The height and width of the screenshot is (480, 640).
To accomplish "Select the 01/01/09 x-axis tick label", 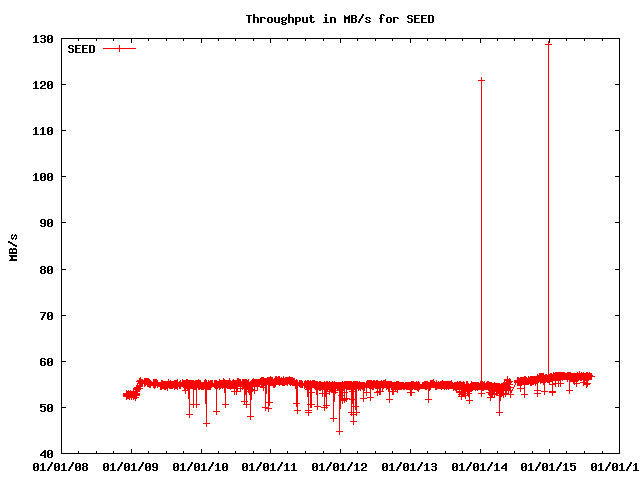I will 131,465.
